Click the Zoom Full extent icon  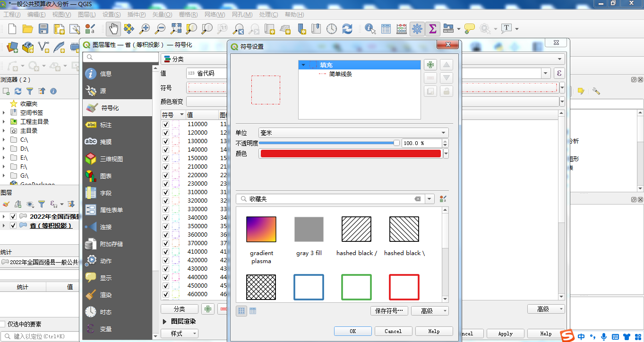pyautogui.click(x=176, y=29)
